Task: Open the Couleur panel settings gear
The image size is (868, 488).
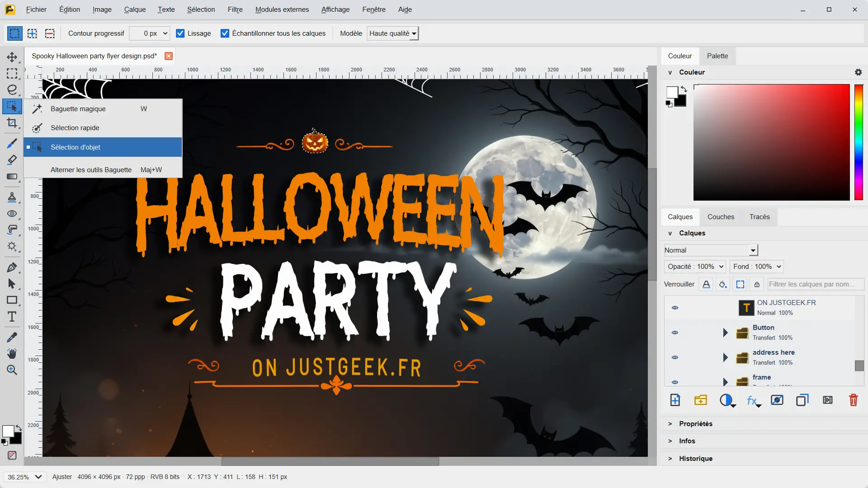Action: tap(858, 72)
